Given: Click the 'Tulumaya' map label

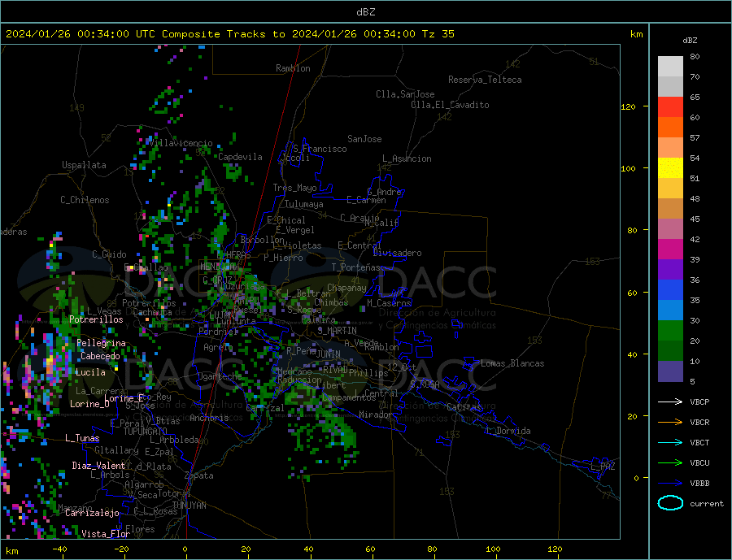Looking at the screenshot, I should click(x=304, y=204).
